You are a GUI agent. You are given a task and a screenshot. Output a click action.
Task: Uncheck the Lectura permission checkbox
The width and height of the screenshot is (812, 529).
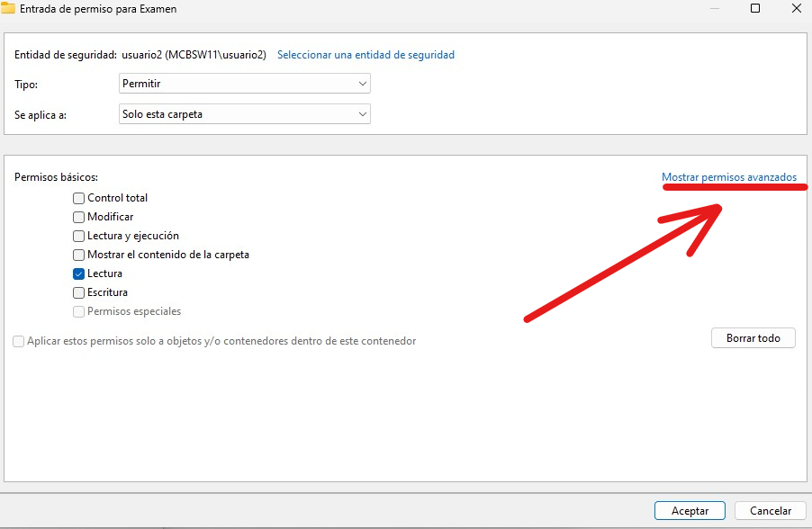(x=79, y=273)
